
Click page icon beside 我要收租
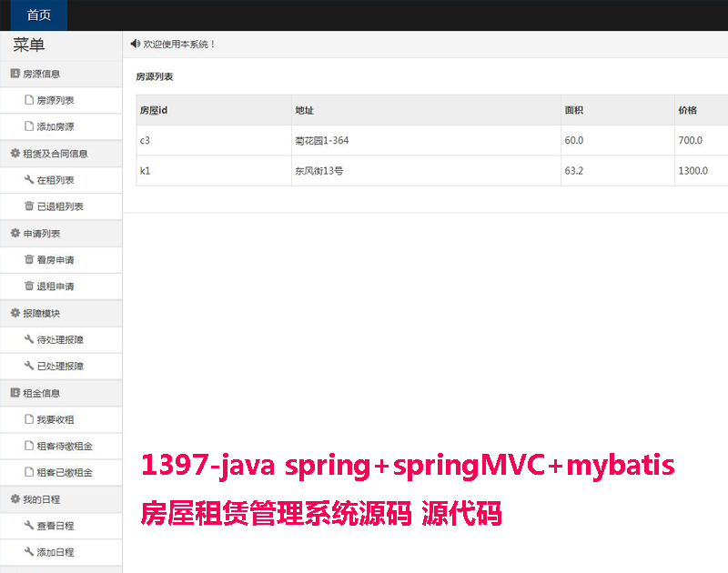coord(29,419)
